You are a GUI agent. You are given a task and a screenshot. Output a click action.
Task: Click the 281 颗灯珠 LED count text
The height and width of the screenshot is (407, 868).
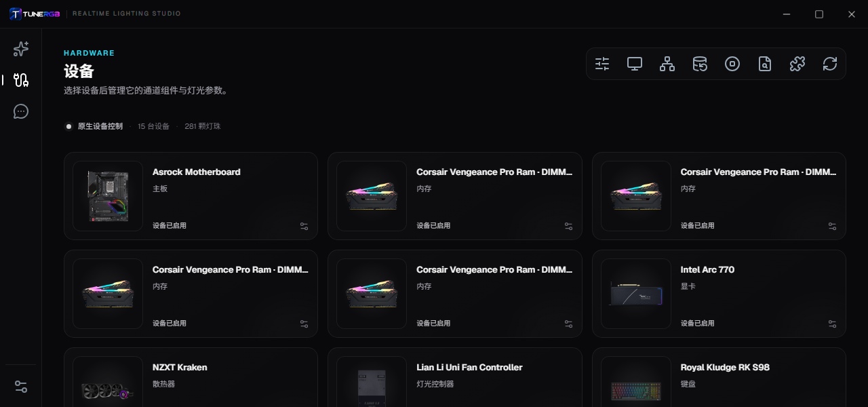click(203, 126)
